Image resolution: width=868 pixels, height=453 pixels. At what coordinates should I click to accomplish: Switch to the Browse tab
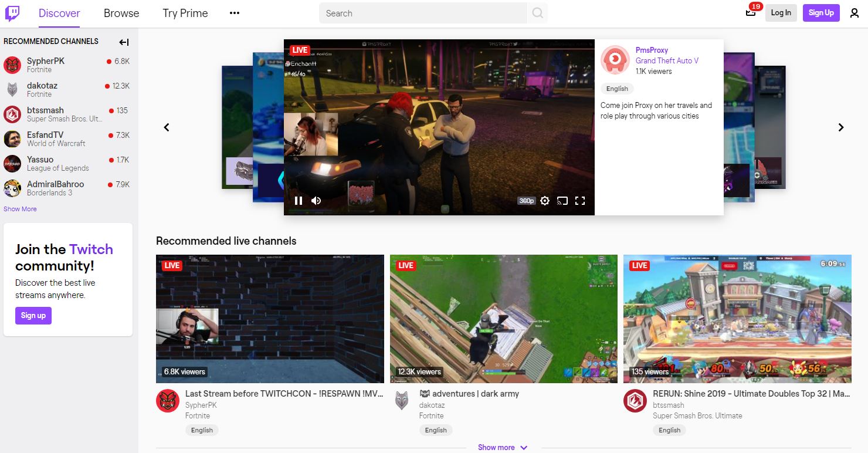[121, 13]
